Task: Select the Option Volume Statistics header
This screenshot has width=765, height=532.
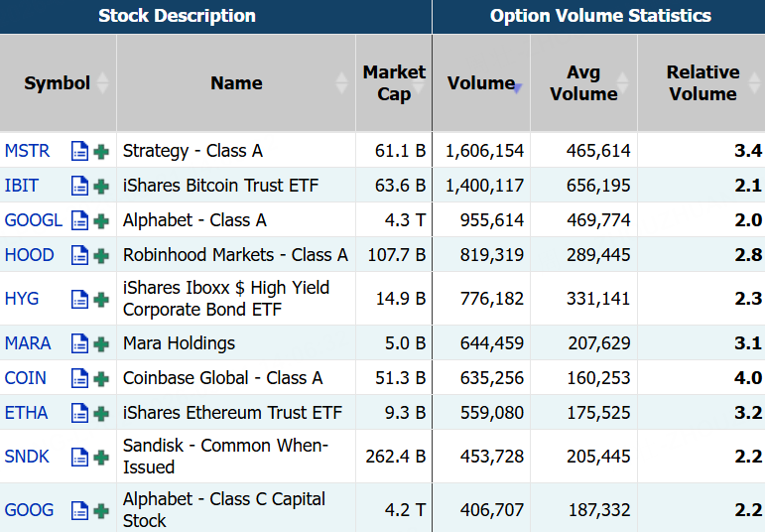Action: (x=600, y=16)
